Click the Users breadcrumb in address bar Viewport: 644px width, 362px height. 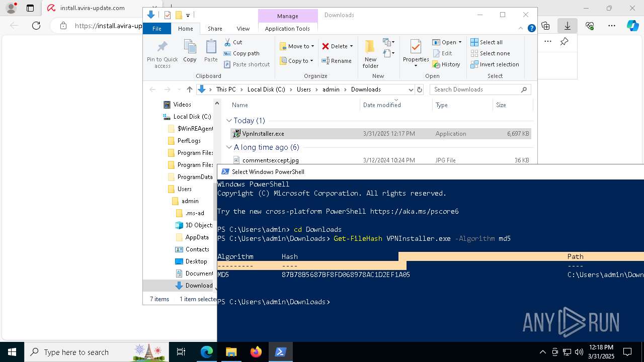pos(303,89)
